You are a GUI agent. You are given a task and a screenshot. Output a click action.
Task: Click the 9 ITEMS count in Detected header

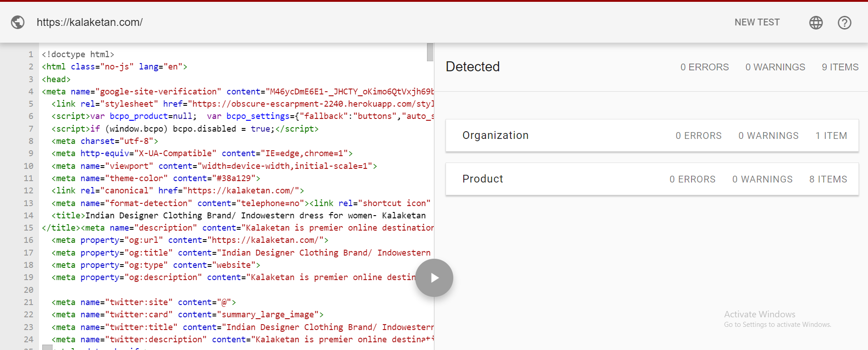click(x=840, y=67)
